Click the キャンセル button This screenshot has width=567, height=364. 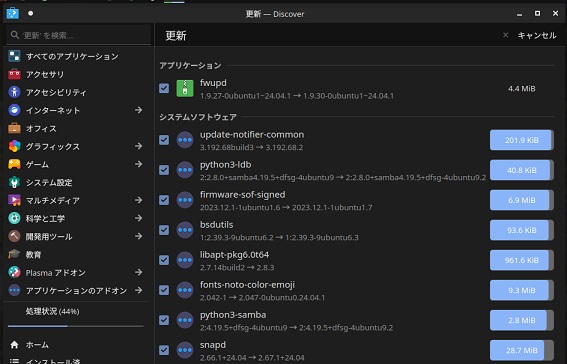(x=530, y=35)
